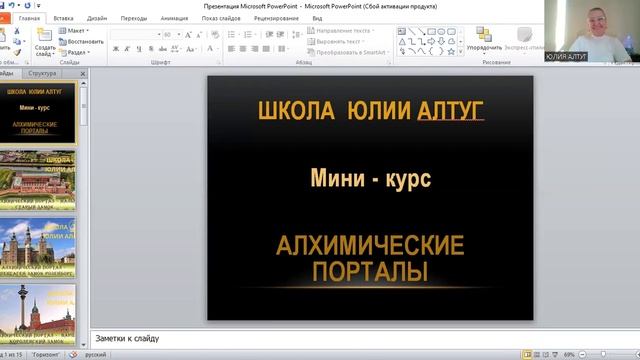Viewport: 640px width, 360px height.
Task: Open the Макет layout dropdown
Action: (x=74, y=31)
